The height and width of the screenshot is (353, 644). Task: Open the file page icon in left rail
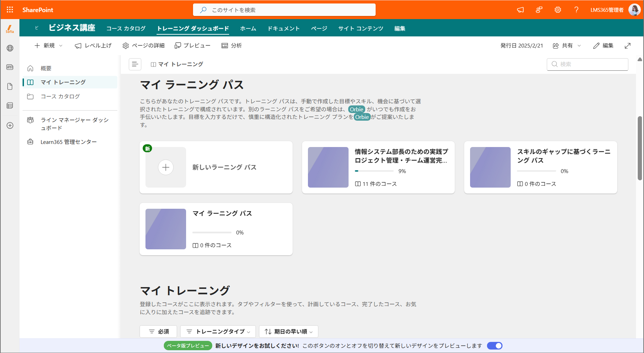[10, 86]
